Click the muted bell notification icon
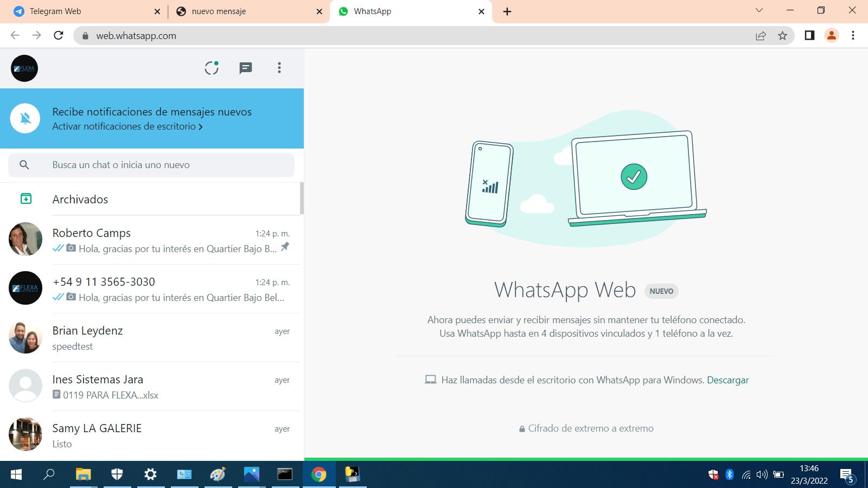 coord(25,118)
